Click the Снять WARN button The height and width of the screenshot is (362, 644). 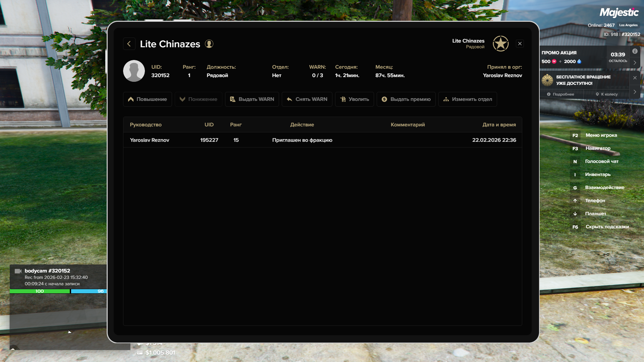tap(307, 99)
